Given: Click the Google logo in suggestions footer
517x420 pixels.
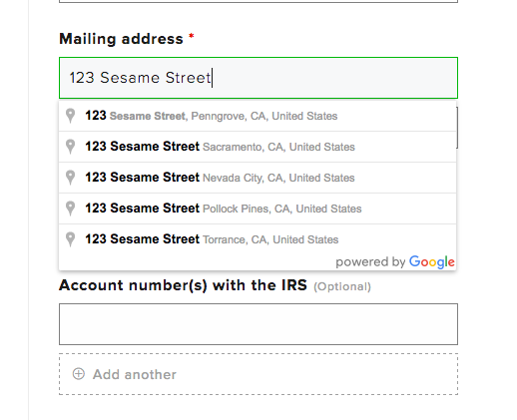Looking at the screenshot, I should point(432,262).
